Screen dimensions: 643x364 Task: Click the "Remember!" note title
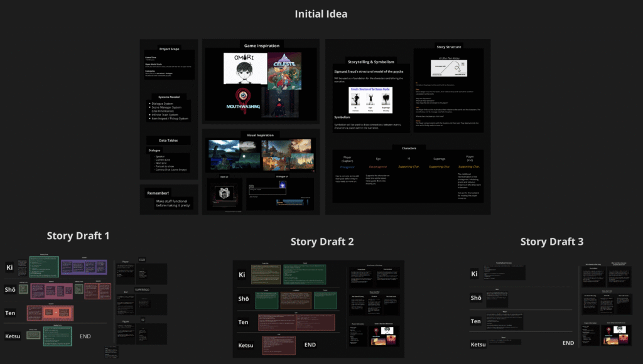(x=158, y=193)
